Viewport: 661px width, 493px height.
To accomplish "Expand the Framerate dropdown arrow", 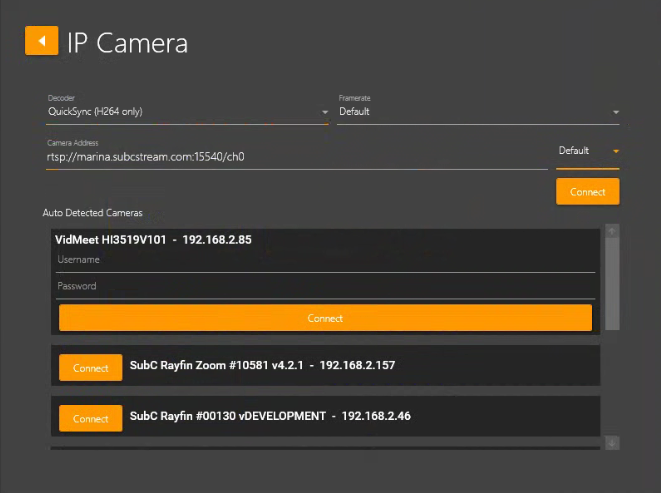I will (x=615, y=112).
